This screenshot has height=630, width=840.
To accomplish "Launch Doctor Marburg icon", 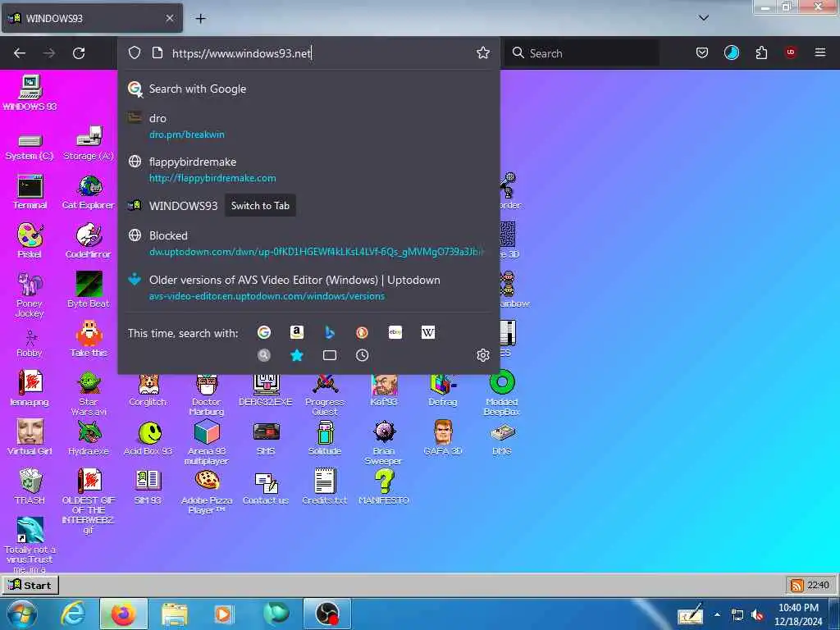I will click(207, 396).
